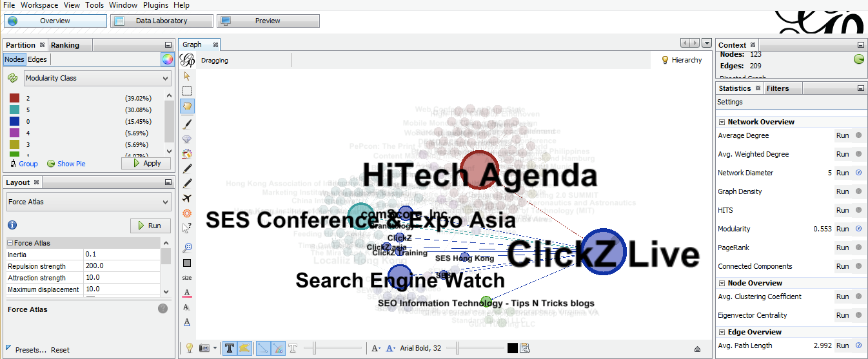The width and height of the screenshot is (868, 359).
Task: Toggle Show Edge Labels gray T button
Action: tap(293, 348)
